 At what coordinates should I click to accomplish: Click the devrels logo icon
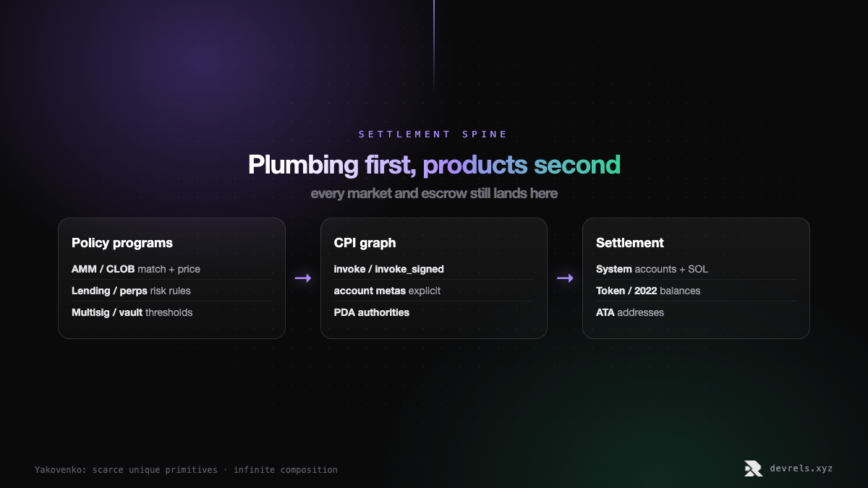(753, 468)
